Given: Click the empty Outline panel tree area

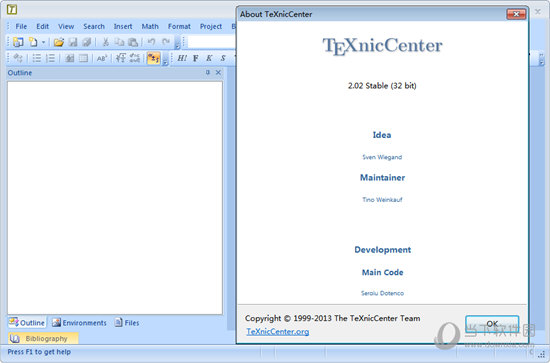Looking at the screenshot, I should 115,198.
